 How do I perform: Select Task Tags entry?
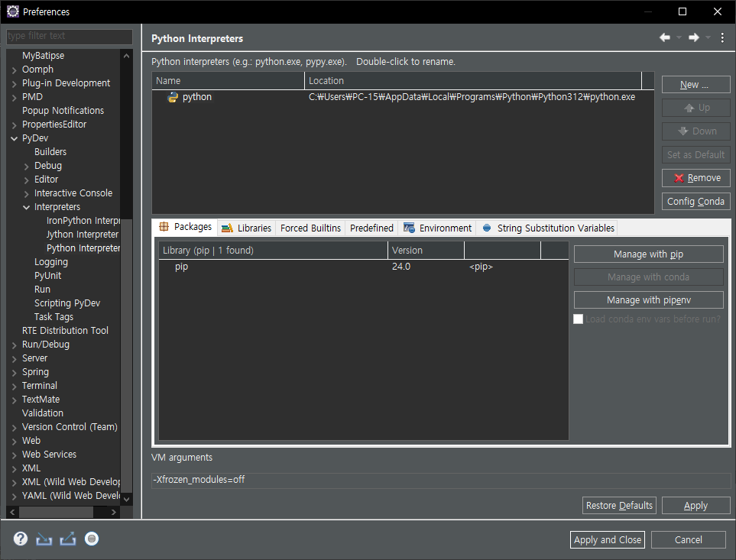[54, 317]
